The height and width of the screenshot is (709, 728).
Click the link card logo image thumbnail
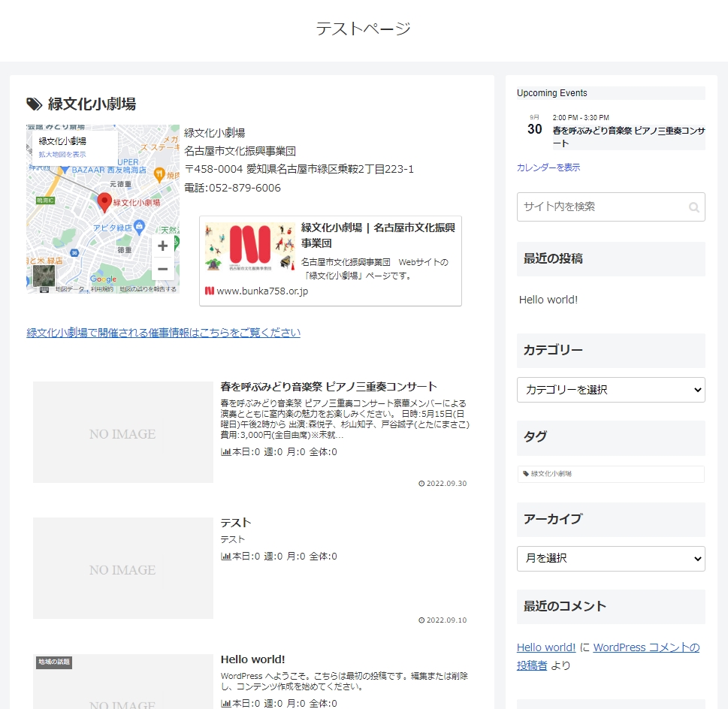[250, 246]
